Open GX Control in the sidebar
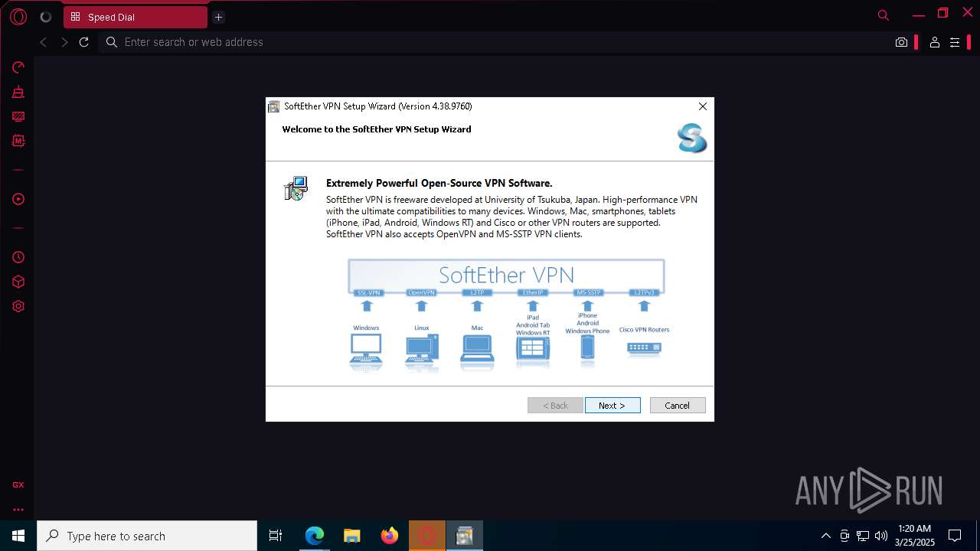This screenshot has height=551, width=980. [x=18, y=67]
